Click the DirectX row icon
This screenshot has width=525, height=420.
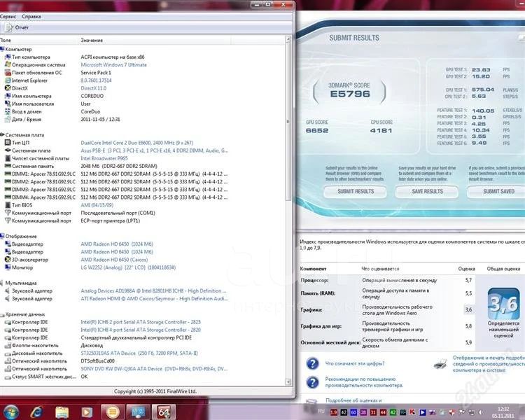click(8, 88)
